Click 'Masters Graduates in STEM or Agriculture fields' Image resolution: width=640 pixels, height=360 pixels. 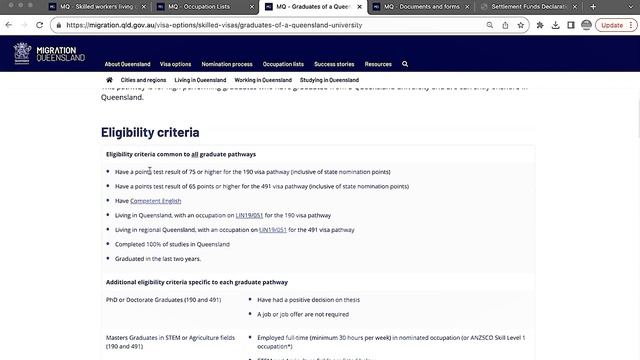pos(170,338)
